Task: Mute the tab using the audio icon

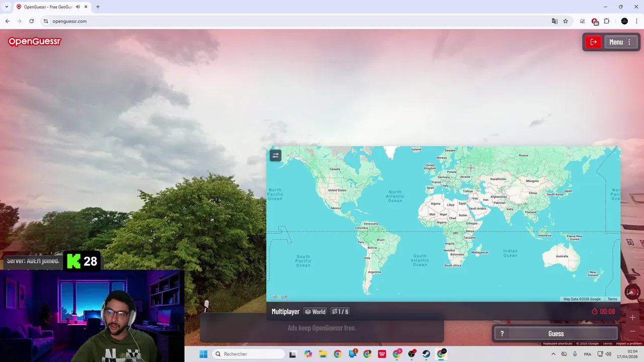Action: 78,7
